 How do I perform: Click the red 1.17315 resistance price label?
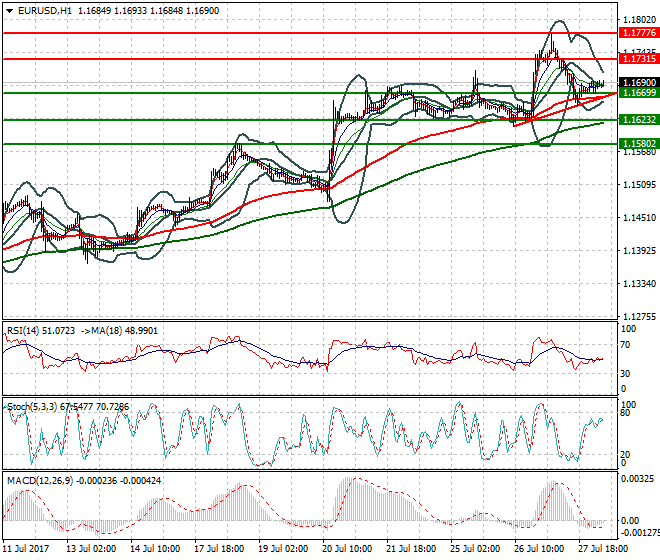[639, 59]
